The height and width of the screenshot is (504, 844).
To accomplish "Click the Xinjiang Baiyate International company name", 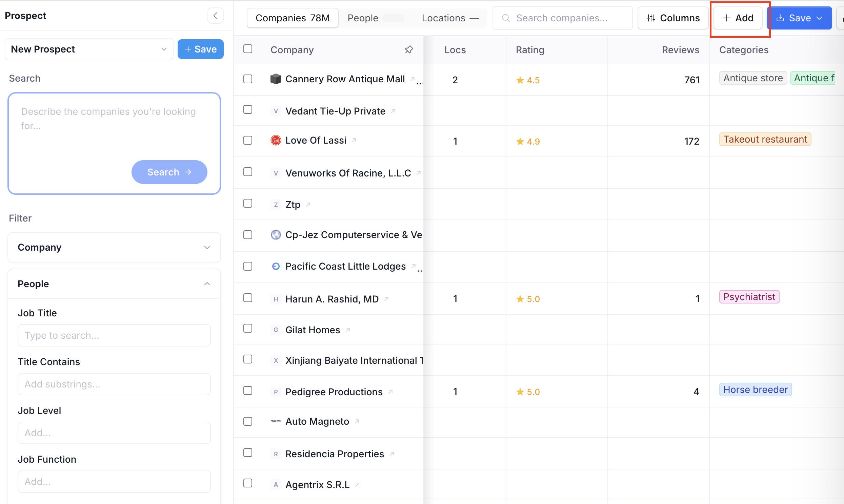I will coord(354,360).
